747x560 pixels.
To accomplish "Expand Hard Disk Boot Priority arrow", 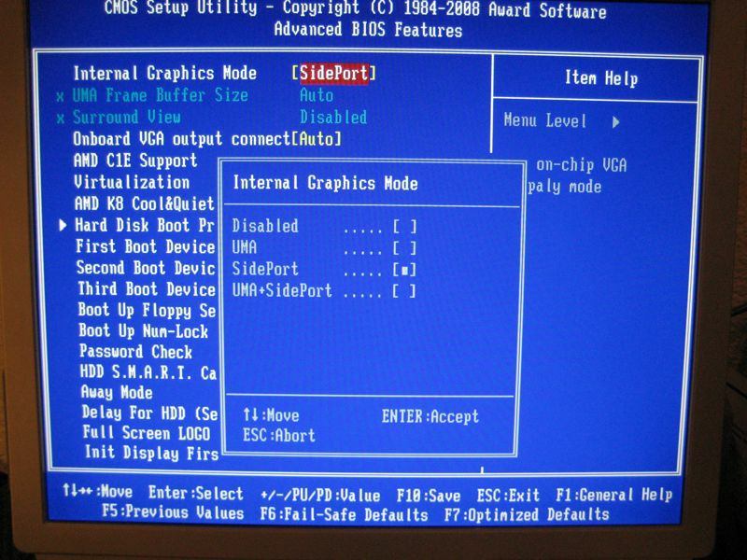I will [x=63, y=225].
